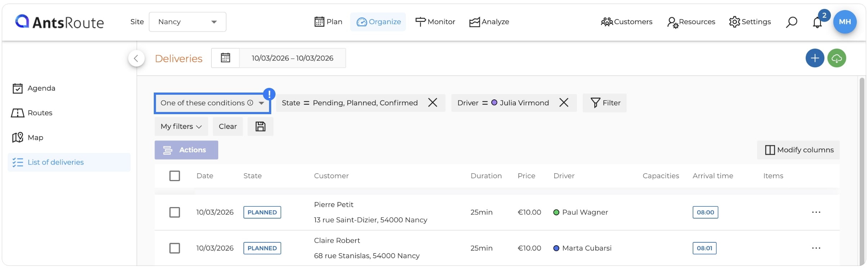Click the AntsRoute logo
The width and height of the screenshot is (868, 269).
pos(59,22)
